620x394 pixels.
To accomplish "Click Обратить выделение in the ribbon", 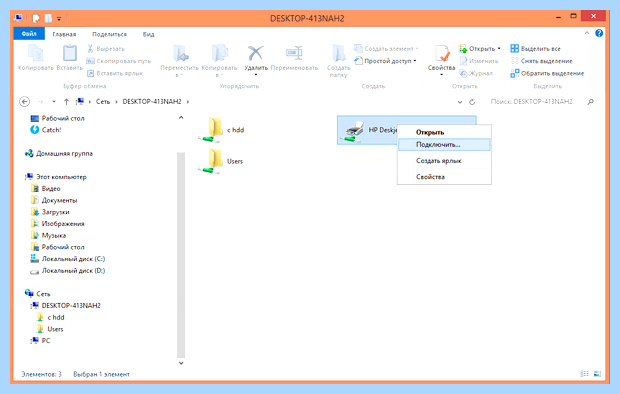I will coord(547,73).
